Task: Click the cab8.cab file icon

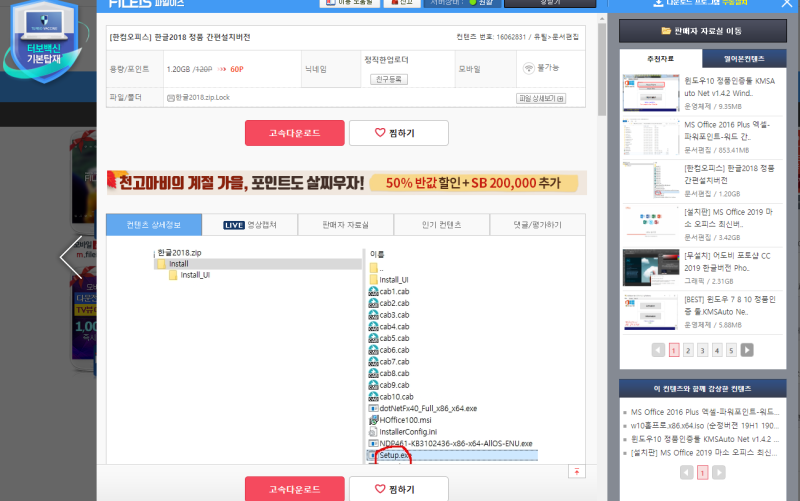Action: [373, 373]
